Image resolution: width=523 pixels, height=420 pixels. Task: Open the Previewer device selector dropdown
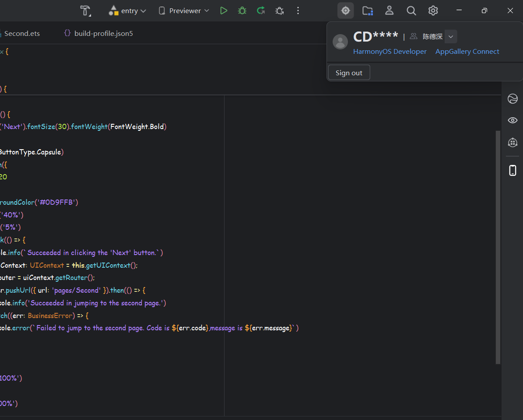[x=184, y=10]
